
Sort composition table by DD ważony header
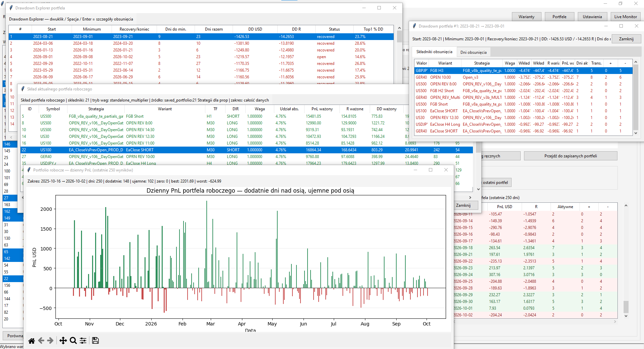point(387,109)
